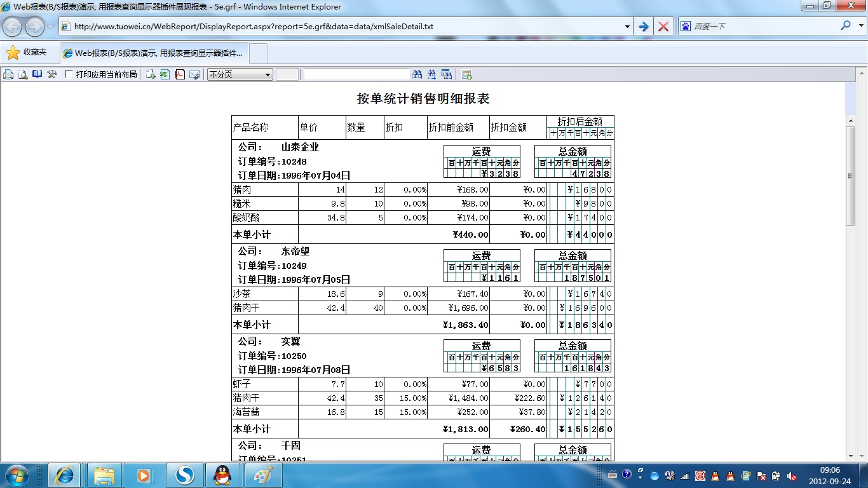
Task: Expand the 不分页 pagination dropdown
Action: tap(268, 74)
